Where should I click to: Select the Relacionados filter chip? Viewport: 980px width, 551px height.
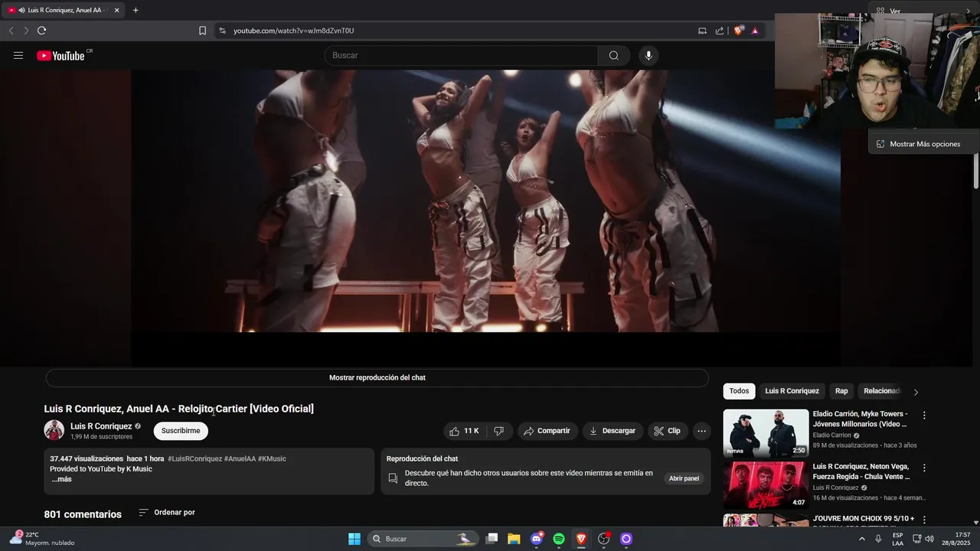point(882,391)
